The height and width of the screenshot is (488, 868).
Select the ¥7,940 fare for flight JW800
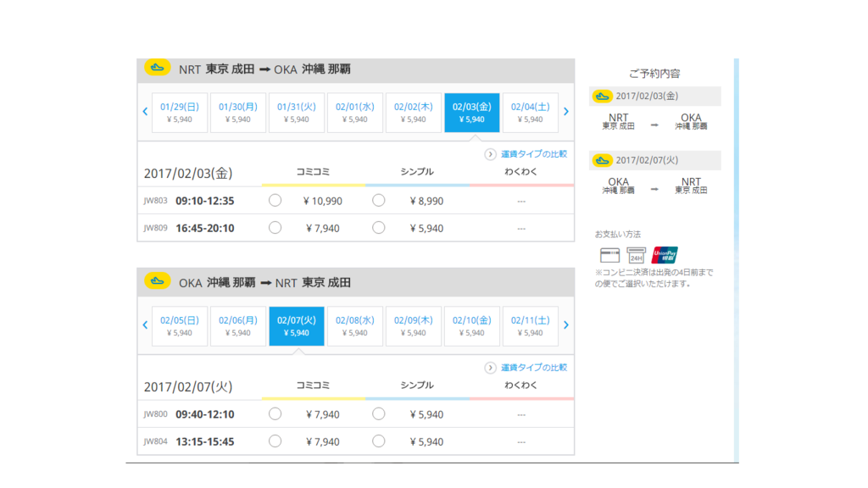pos(275,413)
